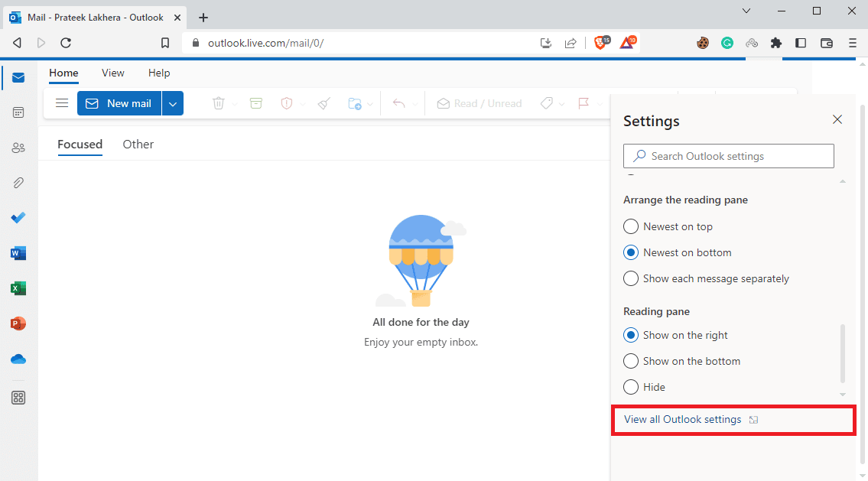Close the Settings panel
868x481 pixels.
(837, 119)
